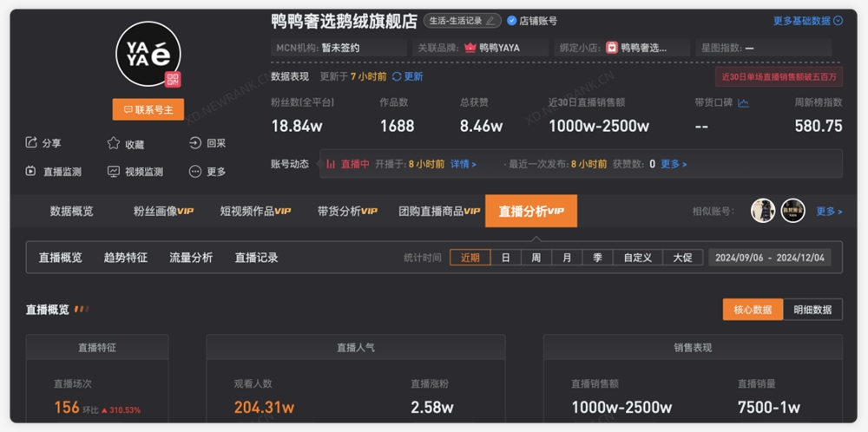
Task: Switch to 带货分析 VIP tab
Action: point(347,211)
